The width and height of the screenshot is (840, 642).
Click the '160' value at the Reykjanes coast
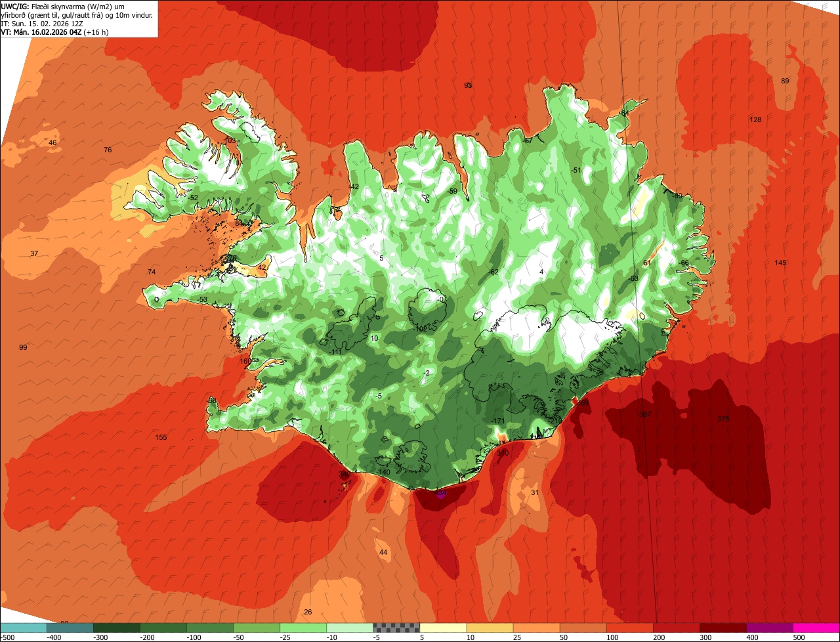click(x=245, y=361)
